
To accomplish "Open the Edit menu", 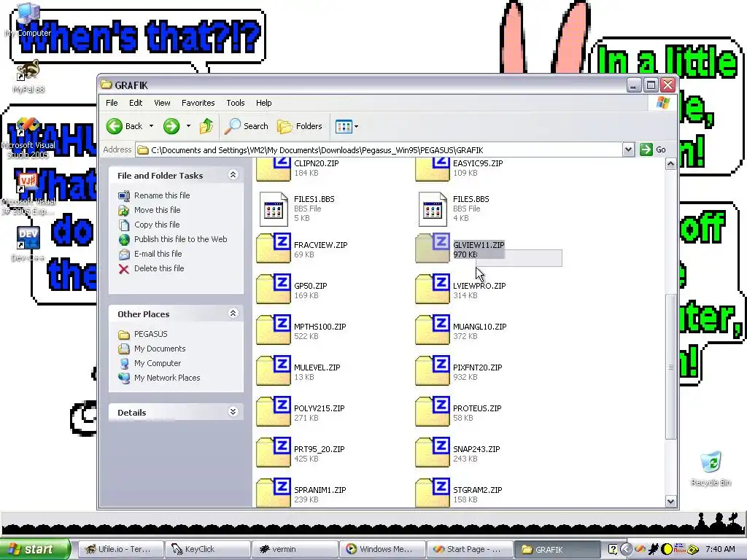I will (136, 103).
